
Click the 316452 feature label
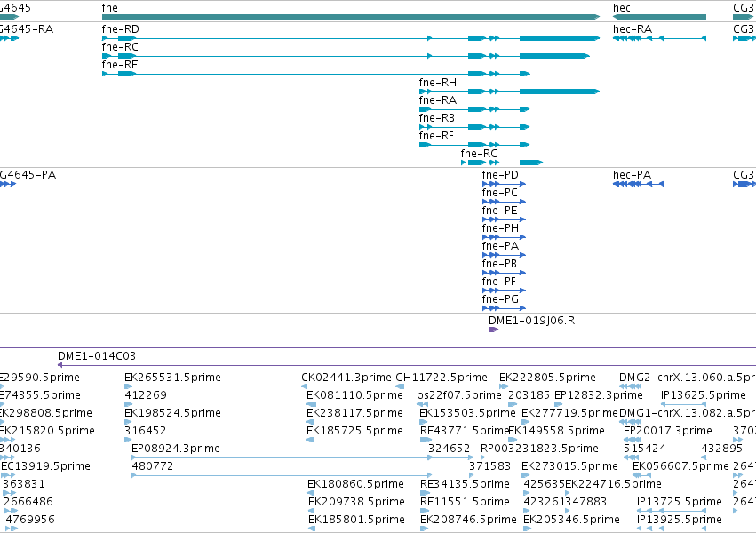(145, 431)
